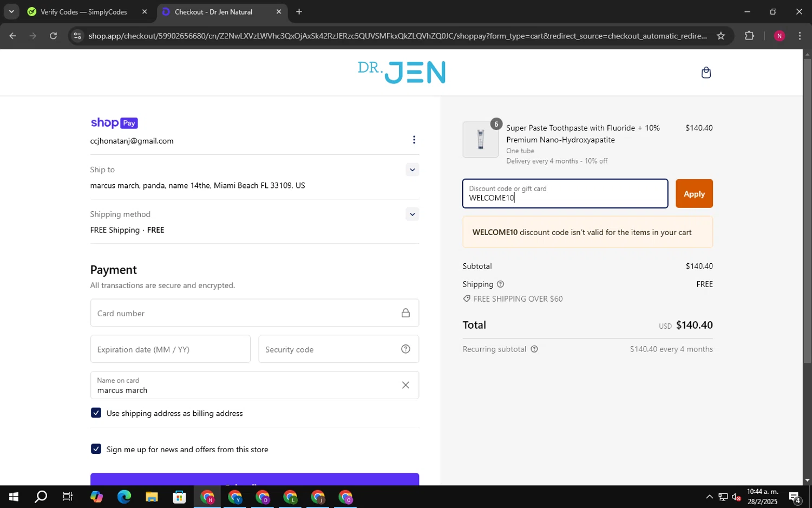Click the ccjhonatanj@gmail.com email text
This screenshot has width=812, height=508.
pos(132,141)
